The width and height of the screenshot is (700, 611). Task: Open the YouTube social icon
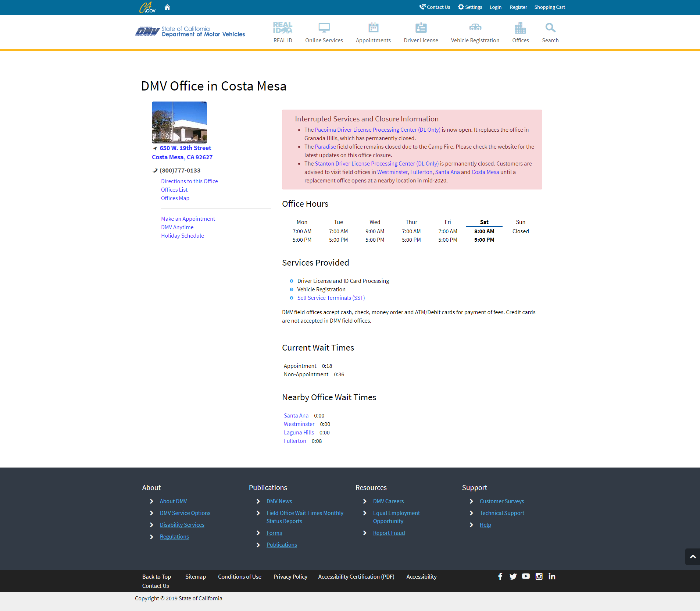[526, 576]
